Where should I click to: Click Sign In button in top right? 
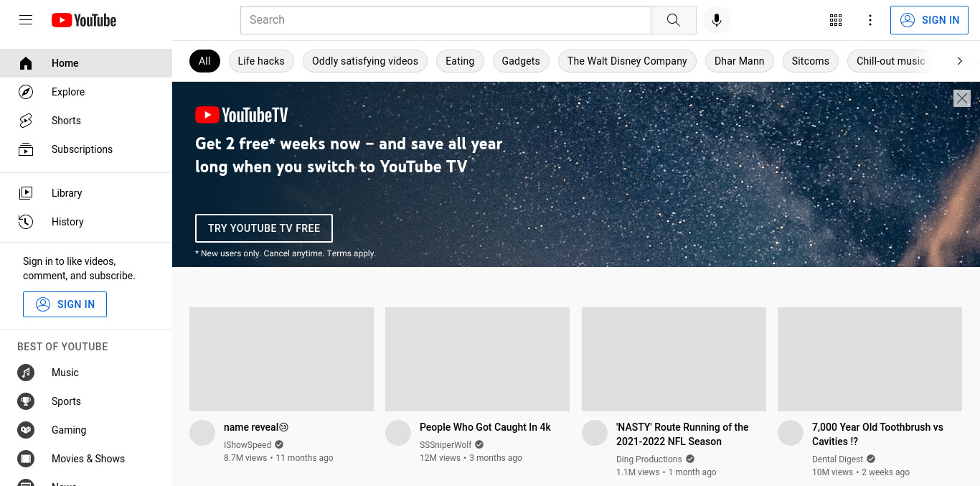click(x=930, y=20)
